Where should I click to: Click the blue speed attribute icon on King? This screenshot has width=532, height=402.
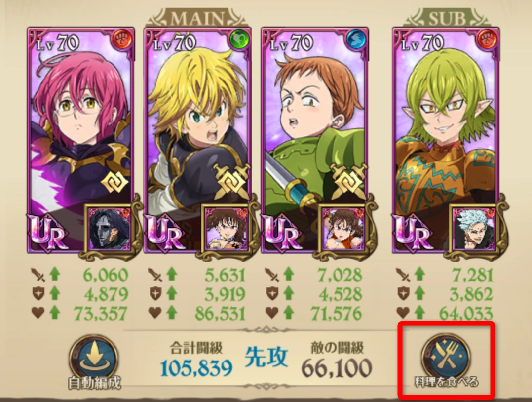356,40
